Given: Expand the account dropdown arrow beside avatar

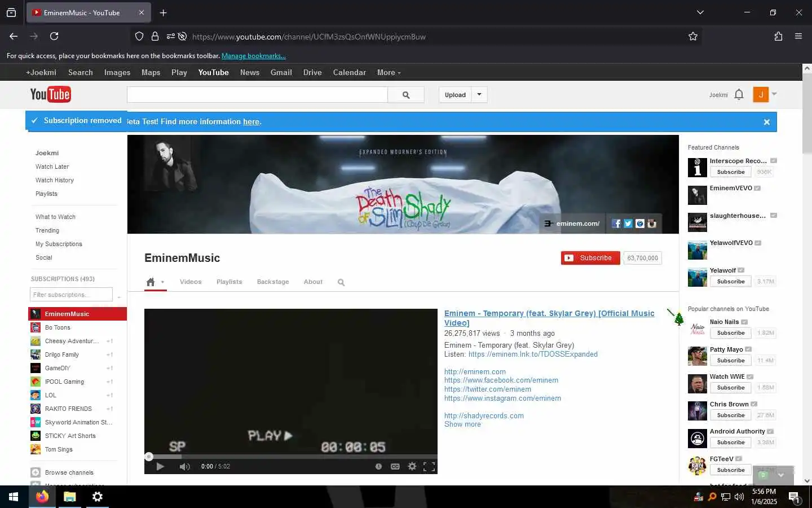Looking at the screenshot, I should click(x=774, y=94).
